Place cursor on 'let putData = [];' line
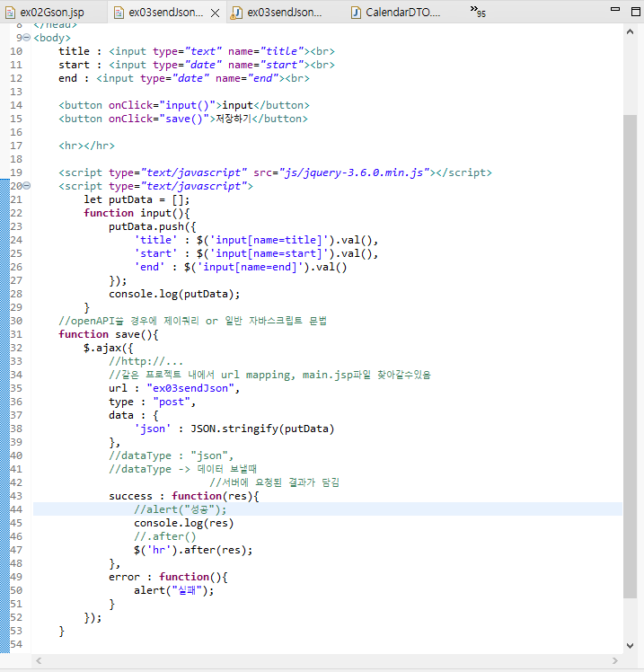The image size is (644, 672). 137,199
